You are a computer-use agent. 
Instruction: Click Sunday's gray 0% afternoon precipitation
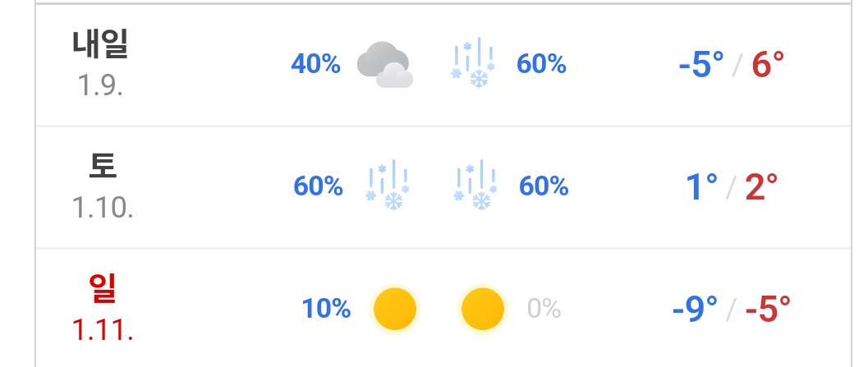pyautogui.click(x=544, y=309)
